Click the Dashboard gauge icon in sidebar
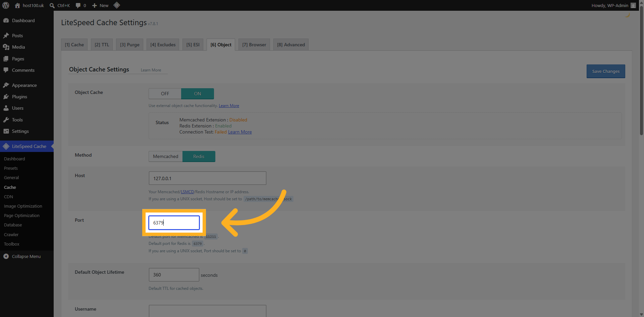The image size is (644, 317). pyautogui.click(x=6, y=20)
